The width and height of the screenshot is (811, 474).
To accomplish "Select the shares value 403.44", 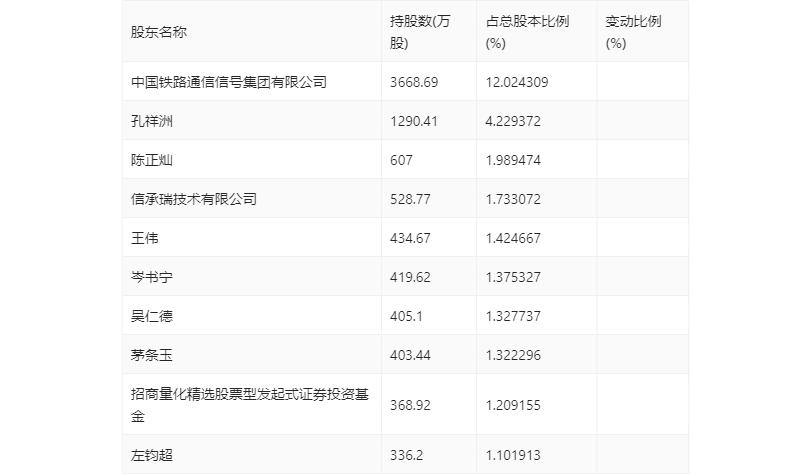I will pos(410,355).
